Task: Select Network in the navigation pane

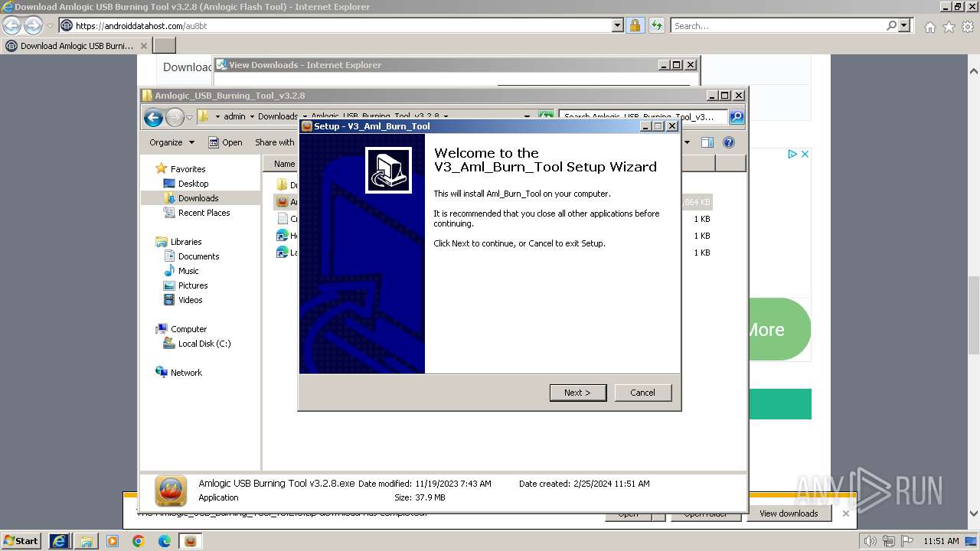Action: (x=186, y=373)
